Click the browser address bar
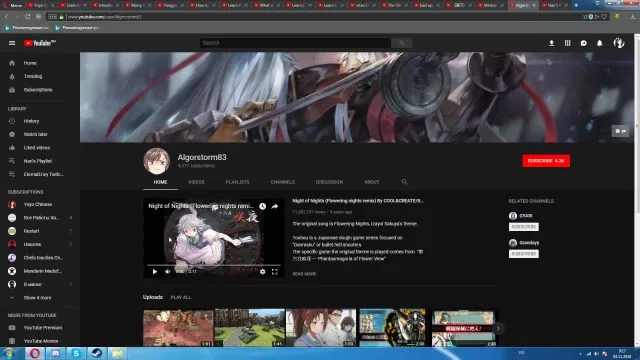The height and width of the screenshot is (360, 640). (322, 17)
